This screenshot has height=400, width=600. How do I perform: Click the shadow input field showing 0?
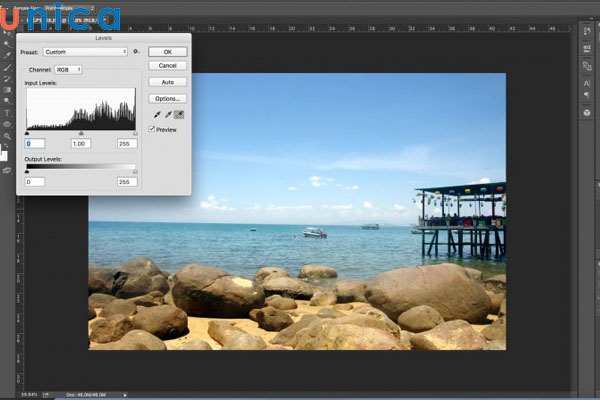(x=35, y=143)
